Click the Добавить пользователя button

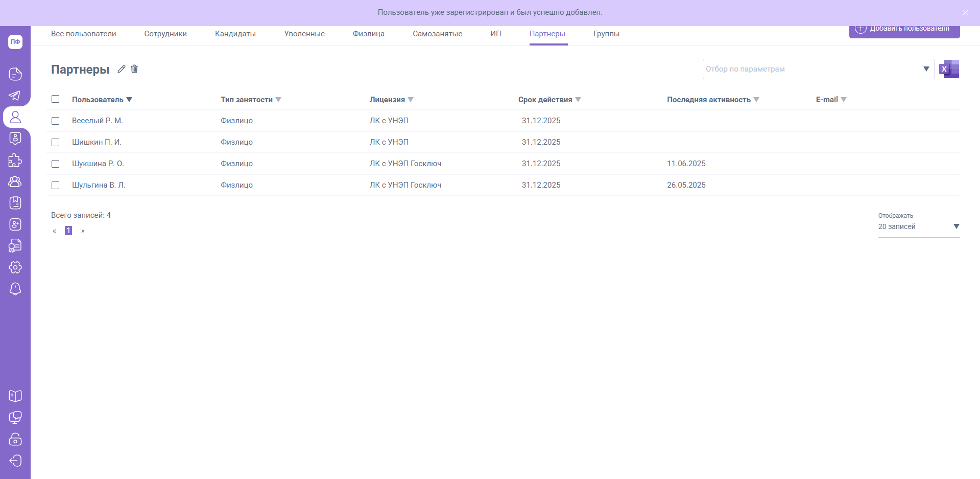click(x=904, y=30)
